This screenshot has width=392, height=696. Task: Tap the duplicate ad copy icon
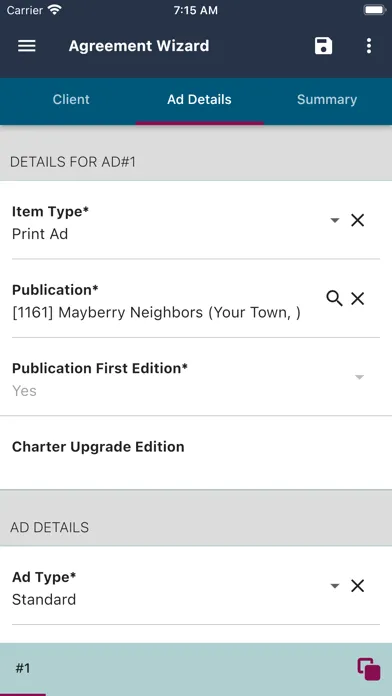(x=369, y=669)
